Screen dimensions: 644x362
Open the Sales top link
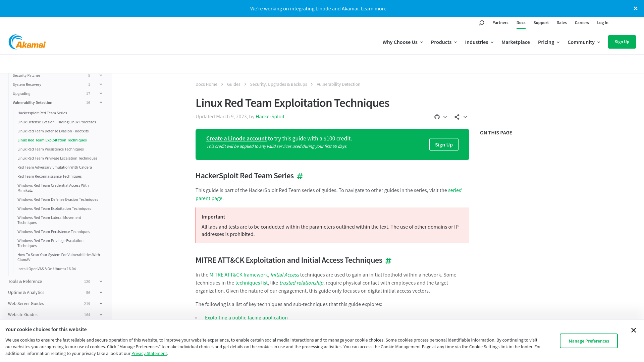(561, 23)
